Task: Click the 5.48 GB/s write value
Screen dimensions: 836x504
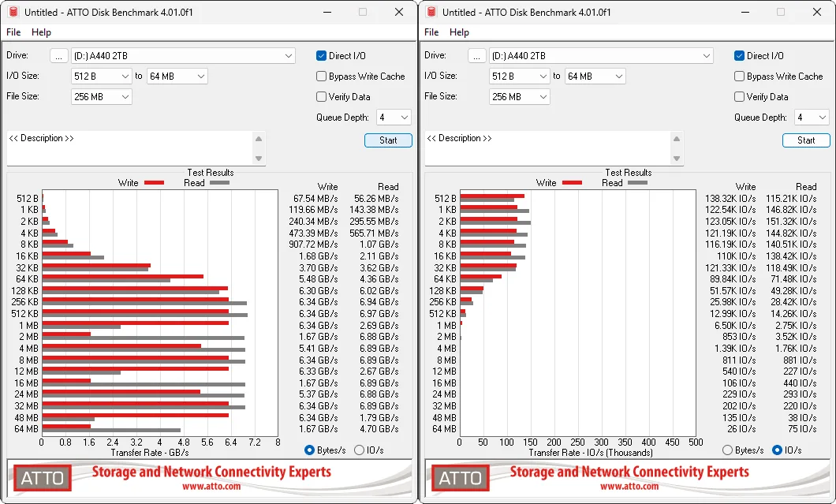Action: tap(319, 279)
